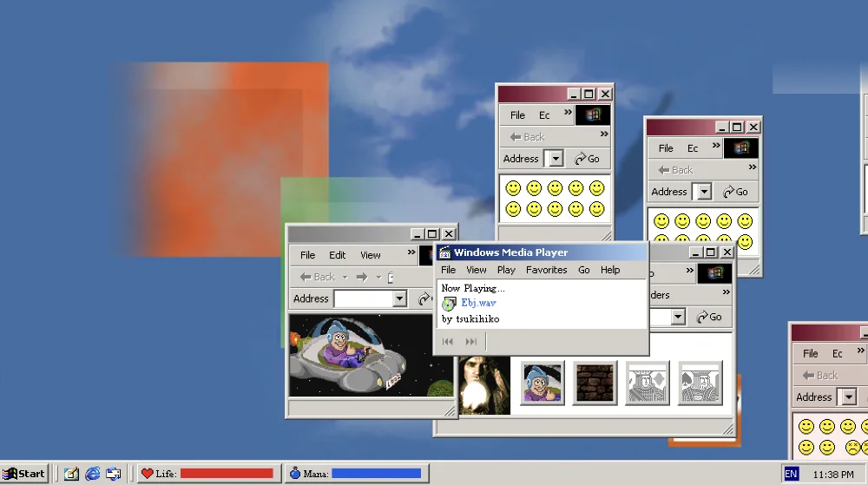868x485 pixels.
Task: Open View menu in the spaceship window
Action: [x=371, y=255]
